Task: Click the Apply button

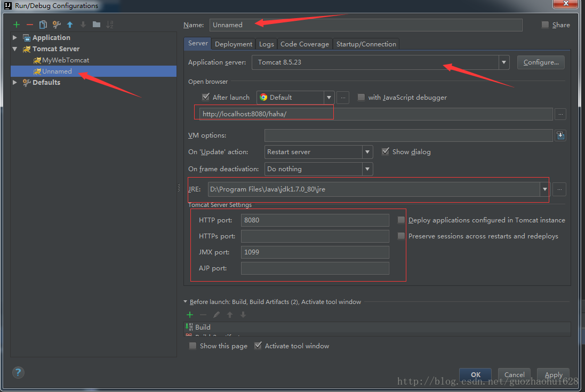Action: click(x=554, y=374)
